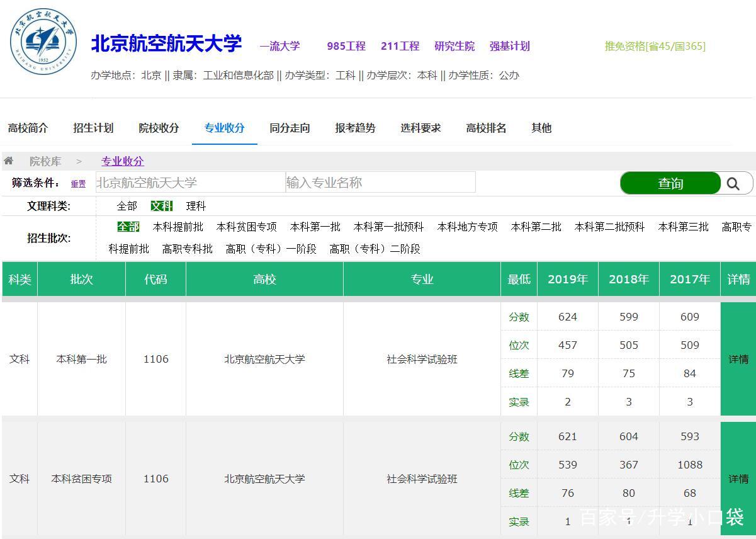Click the 211工程 tag

[400, 46]
